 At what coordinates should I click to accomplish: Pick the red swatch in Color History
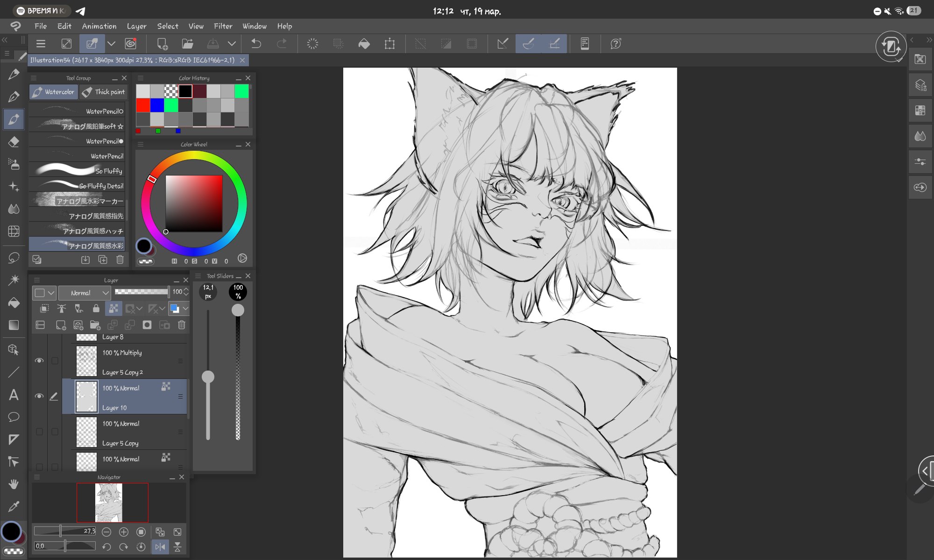coord(143,105)
